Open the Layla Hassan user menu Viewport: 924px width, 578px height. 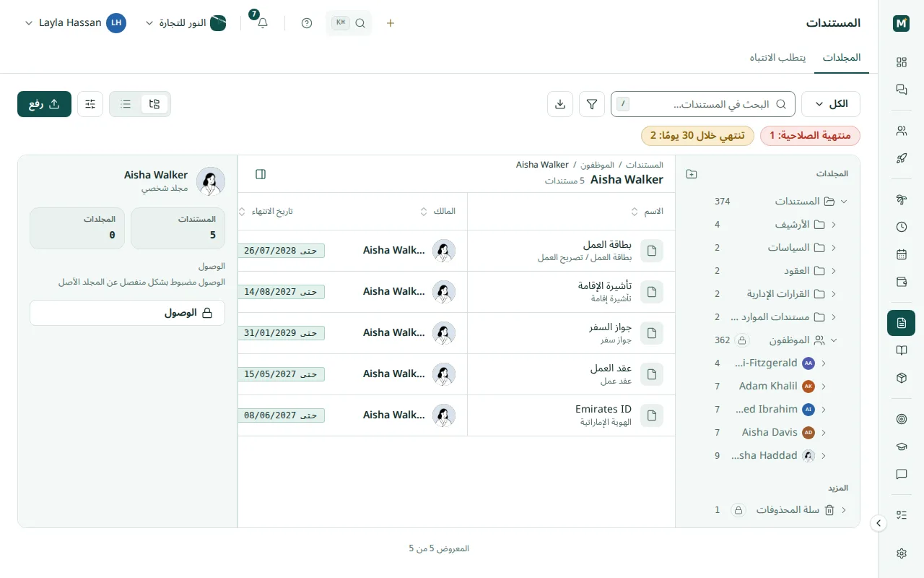[75, 22]
